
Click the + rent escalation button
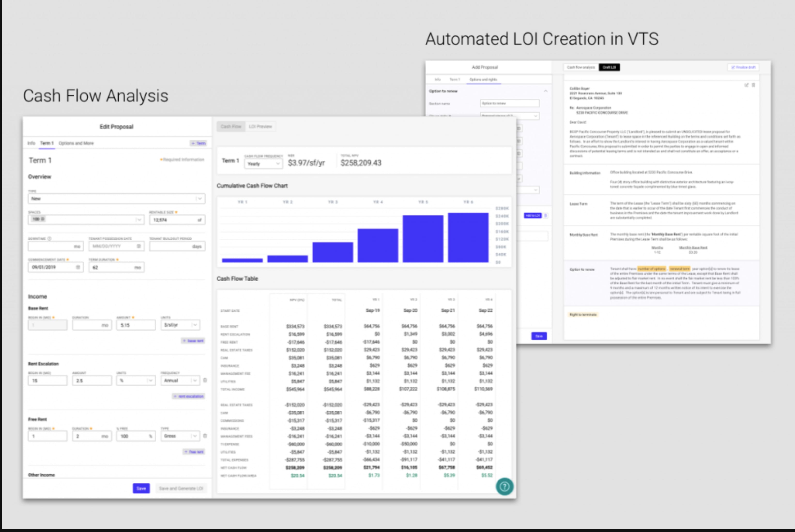pos(189,396)
